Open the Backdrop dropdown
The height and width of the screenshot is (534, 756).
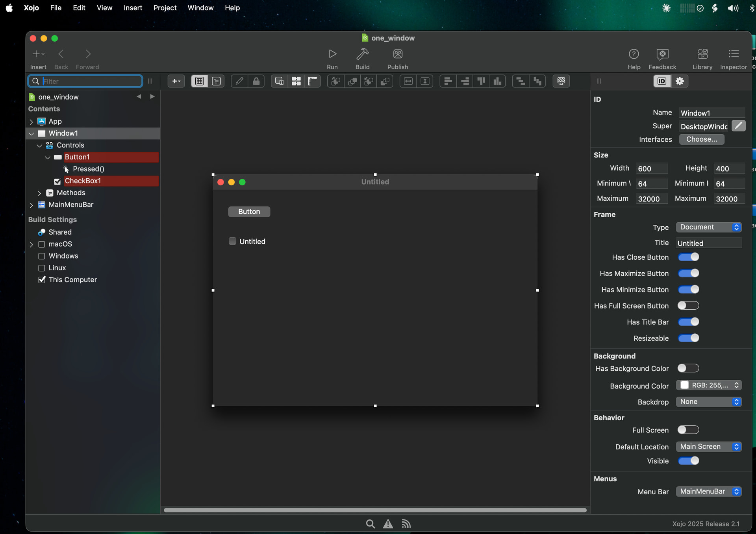tap(709, 402)
